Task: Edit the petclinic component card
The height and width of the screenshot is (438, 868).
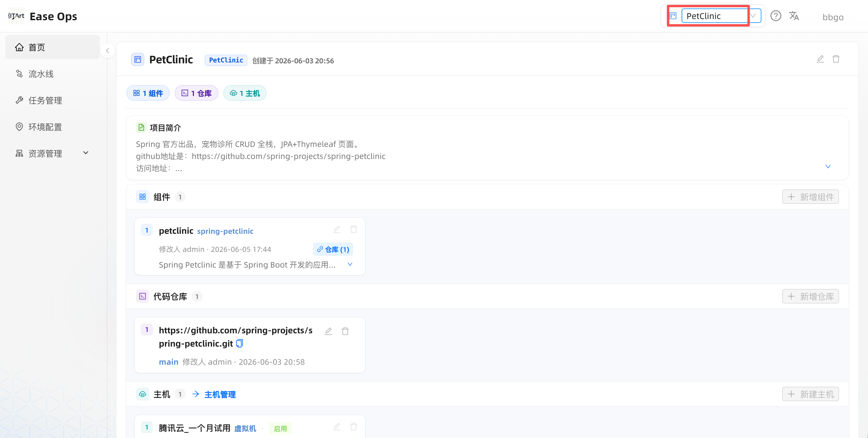Action: (337, 230)
